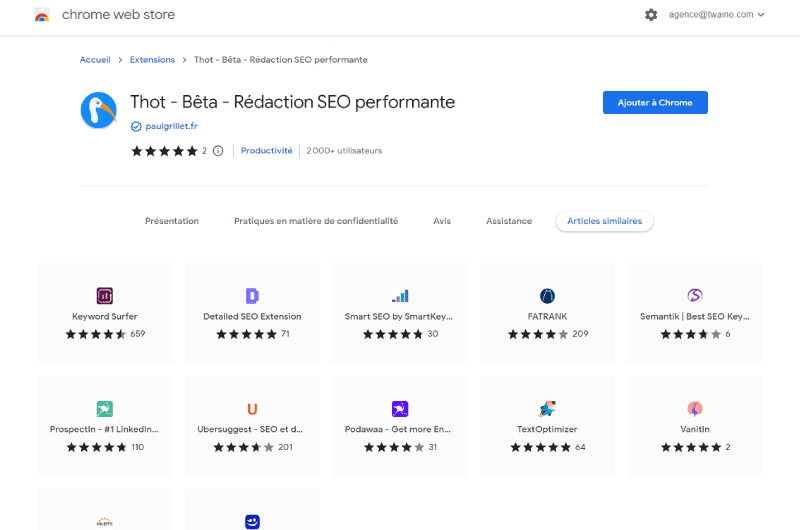Click the rating info icon next to 2
The image size is (800, 530).
[218, 151]
